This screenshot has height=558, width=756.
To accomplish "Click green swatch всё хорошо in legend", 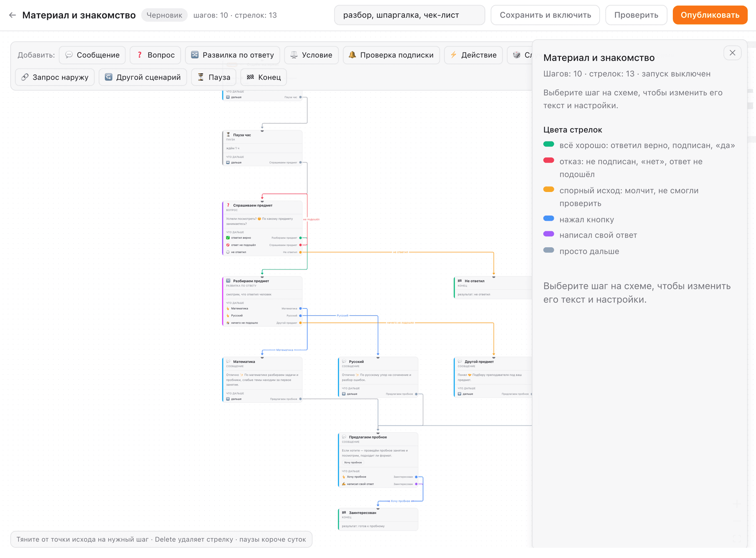I will (549, 144).
